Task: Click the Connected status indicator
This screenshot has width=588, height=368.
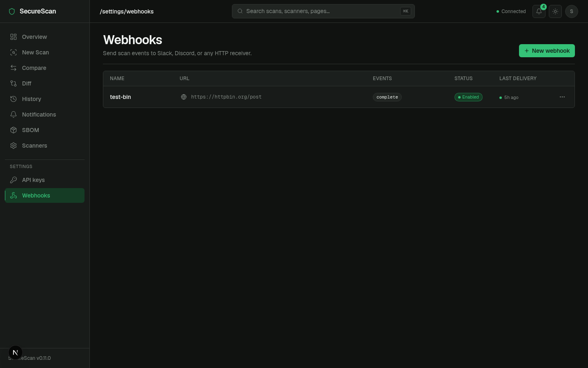Action: click(511, 11)
